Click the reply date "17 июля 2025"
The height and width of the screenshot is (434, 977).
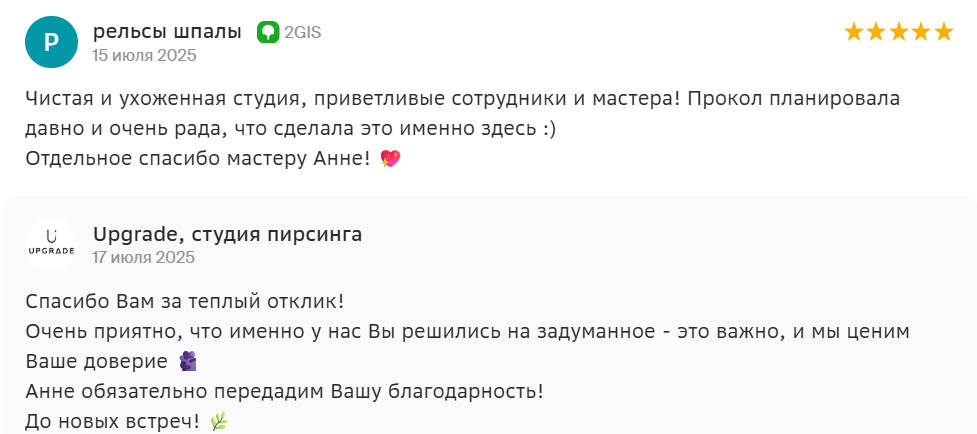pyautogui.click(x=144, y=257)
